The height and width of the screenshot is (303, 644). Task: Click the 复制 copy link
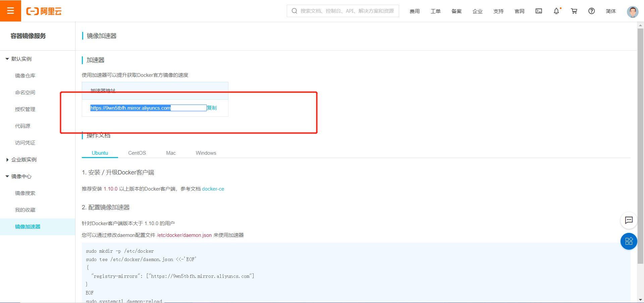tap(212, 108)
